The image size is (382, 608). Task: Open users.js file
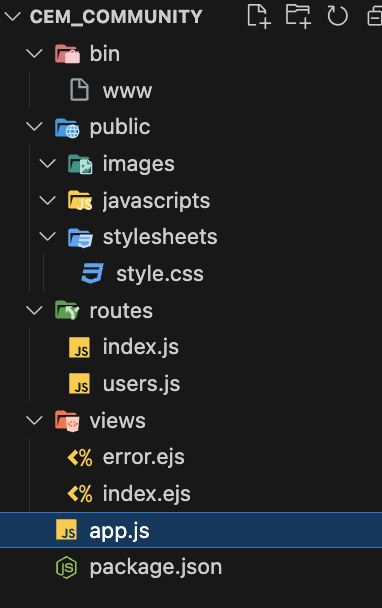pos(142,383)
